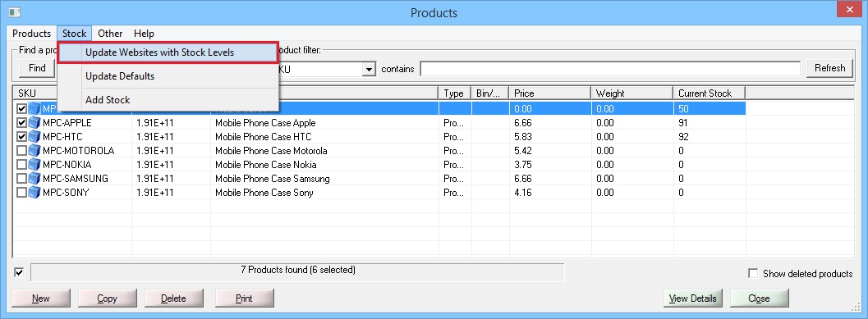
Task: Click the product cube icon for MPC-HTC
Action: pyautogui.click(x=34, y=137)
